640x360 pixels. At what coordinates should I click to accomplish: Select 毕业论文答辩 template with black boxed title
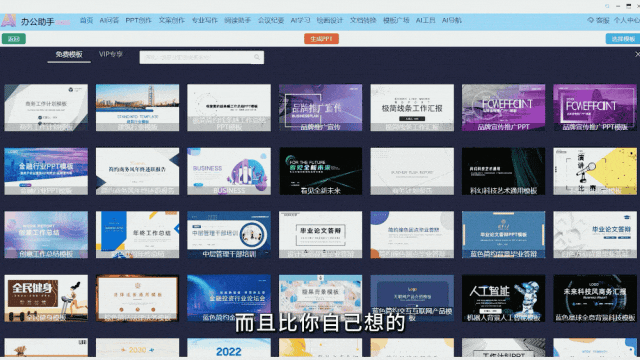click(320, 235)
